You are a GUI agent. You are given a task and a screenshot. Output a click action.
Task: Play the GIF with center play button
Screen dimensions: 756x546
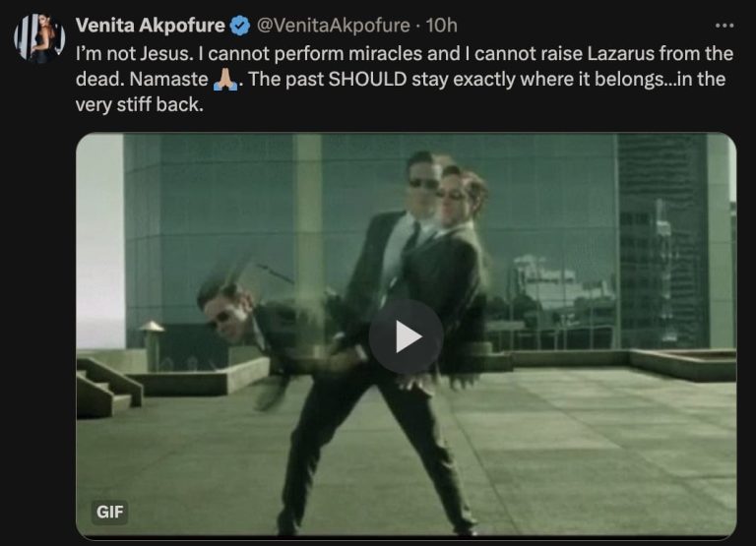click(x=406, y=336)
